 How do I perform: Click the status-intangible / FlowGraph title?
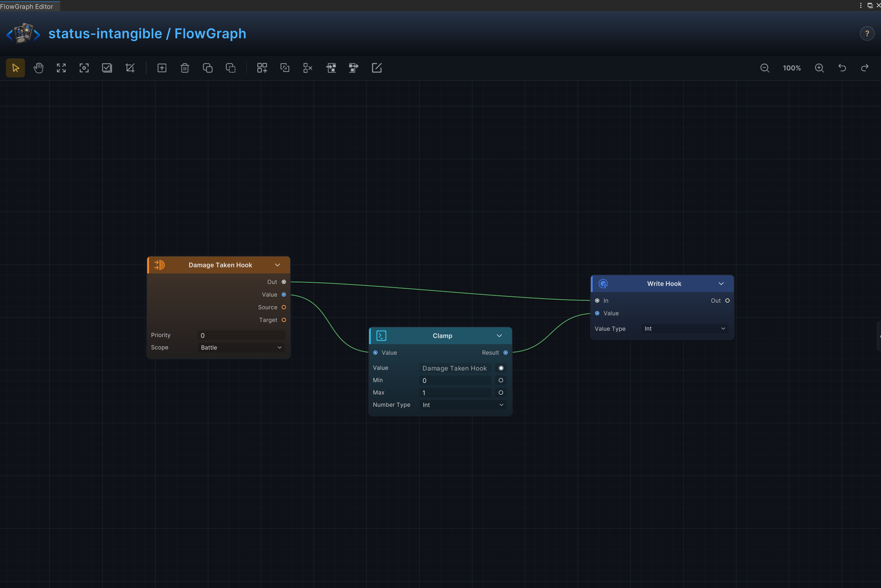coord(148,34)
